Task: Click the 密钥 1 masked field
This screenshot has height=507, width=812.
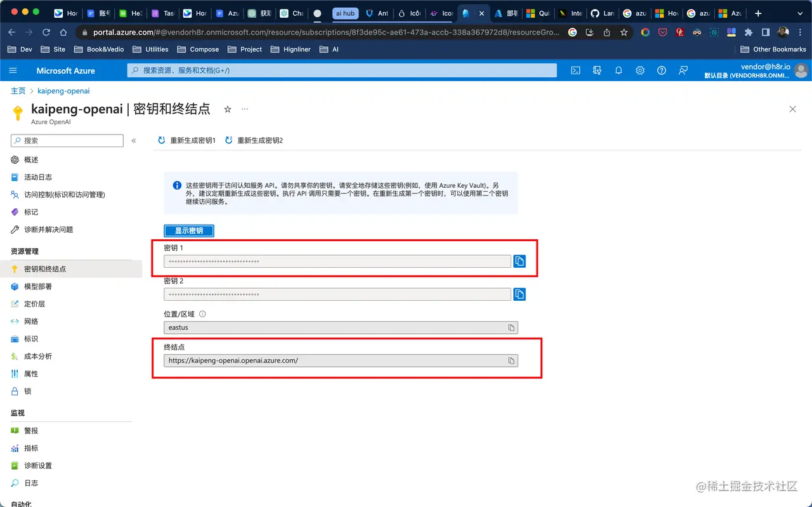Action: [337, 261]
